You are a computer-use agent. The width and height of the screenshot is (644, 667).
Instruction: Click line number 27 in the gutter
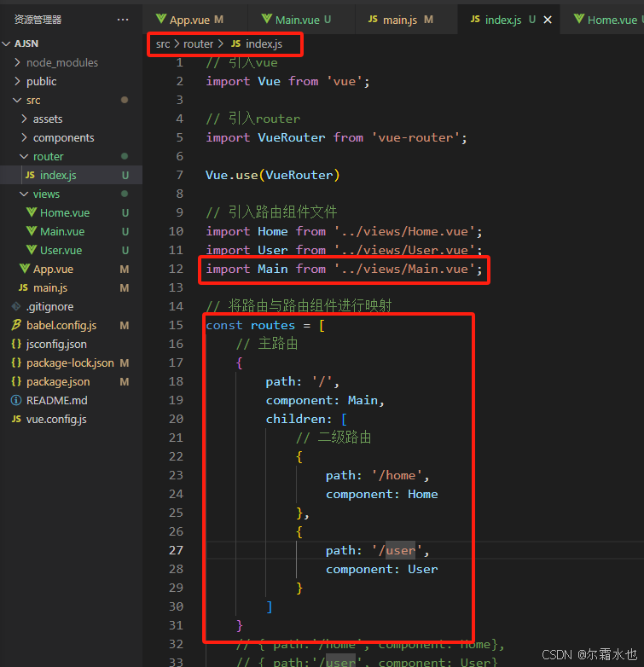[x=176, y=550]
